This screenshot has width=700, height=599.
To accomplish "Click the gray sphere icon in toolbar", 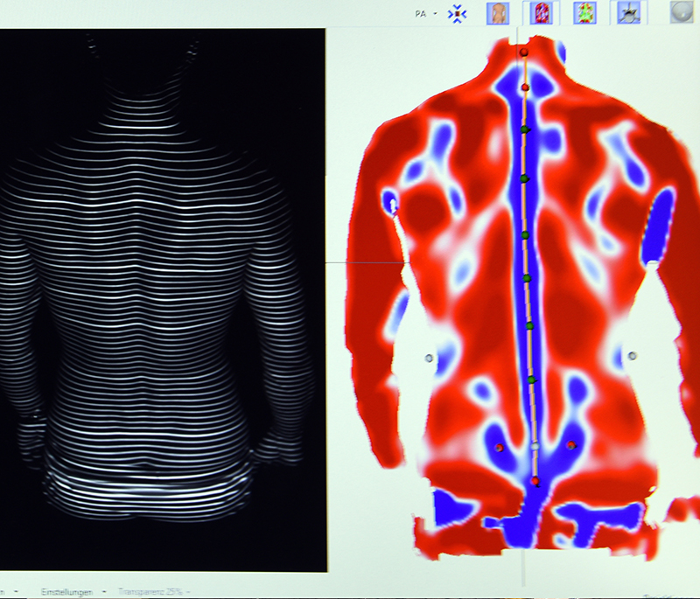I will [x=682, y=12].
